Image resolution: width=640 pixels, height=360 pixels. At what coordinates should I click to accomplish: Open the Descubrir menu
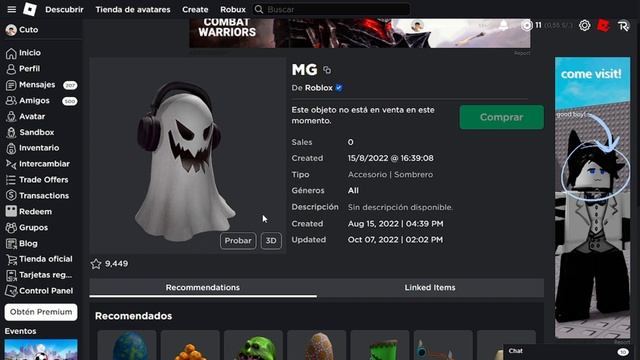tap(64, 9)
